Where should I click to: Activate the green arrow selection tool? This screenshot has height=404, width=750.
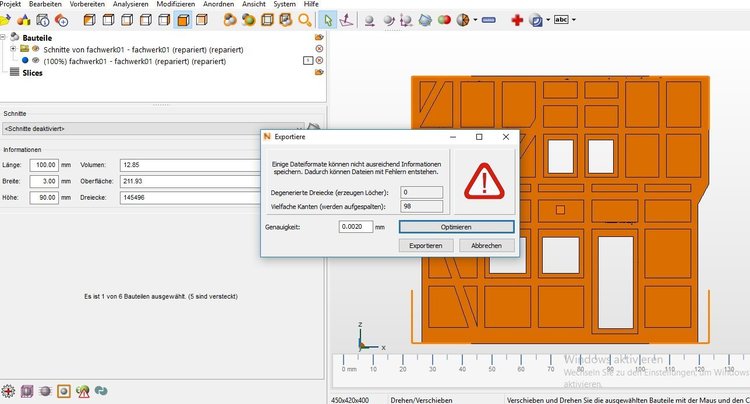tap(328, 20)
